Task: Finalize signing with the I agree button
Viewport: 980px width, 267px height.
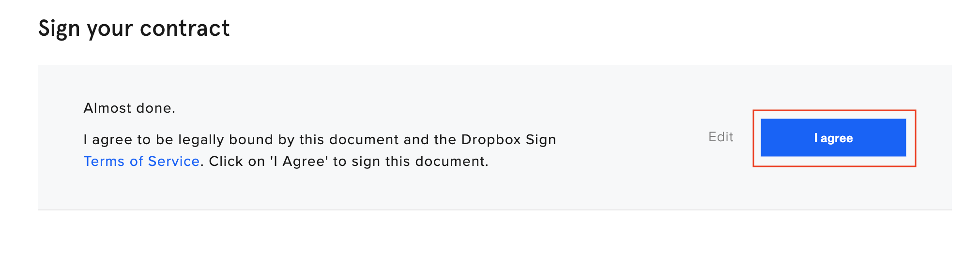Action: point(833,138)
